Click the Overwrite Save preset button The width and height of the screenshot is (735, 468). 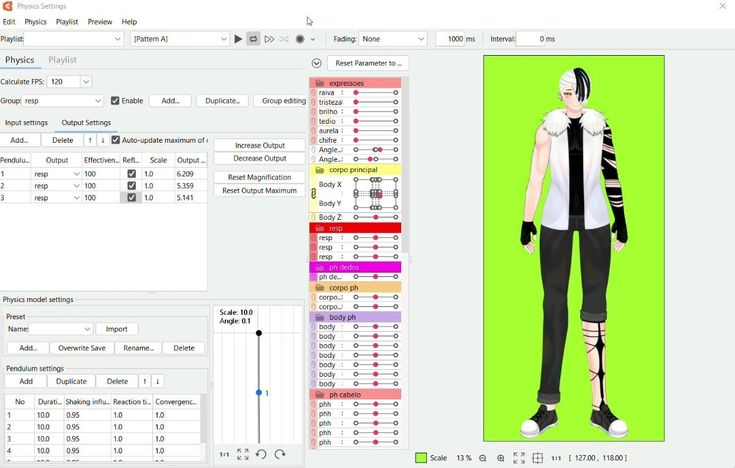[82, 348]
